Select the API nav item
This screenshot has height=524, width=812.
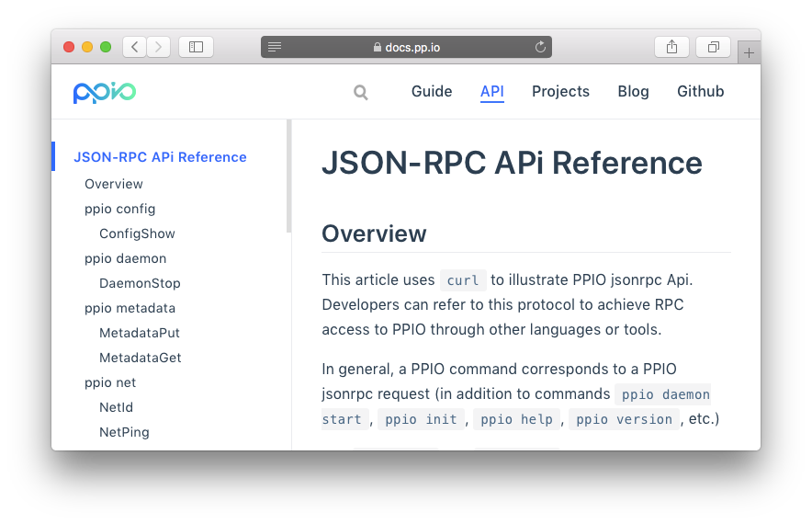click(x=492, y=91)
